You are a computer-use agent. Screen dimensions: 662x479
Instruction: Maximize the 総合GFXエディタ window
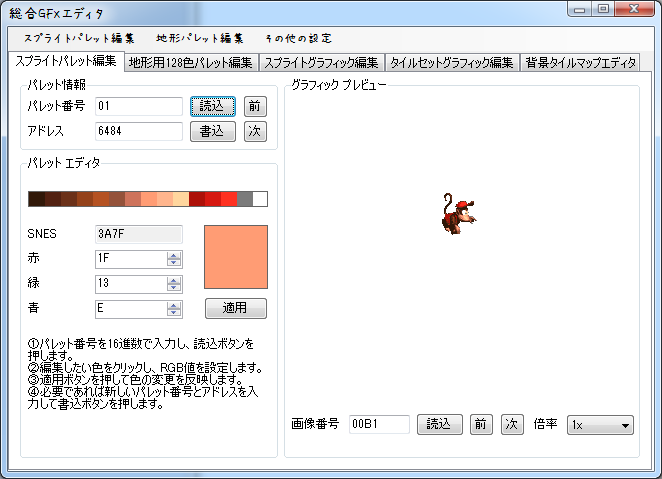click(x=603, y=9)
